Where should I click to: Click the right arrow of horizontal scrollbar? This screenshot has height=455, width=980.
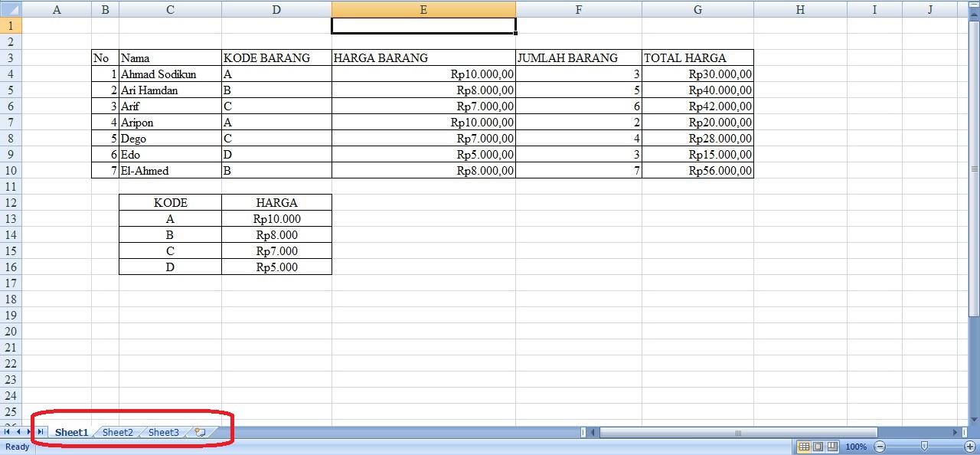(955, 431)
